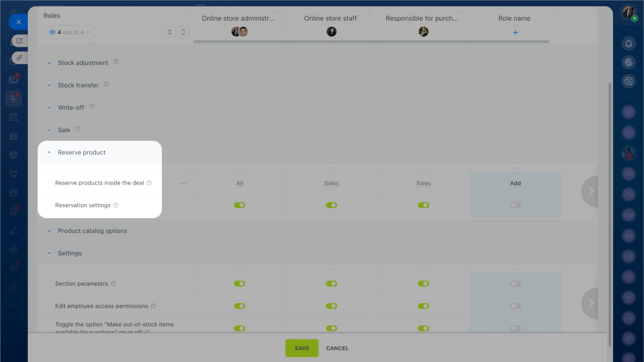Click the notifications bell icon

[628, 44]
